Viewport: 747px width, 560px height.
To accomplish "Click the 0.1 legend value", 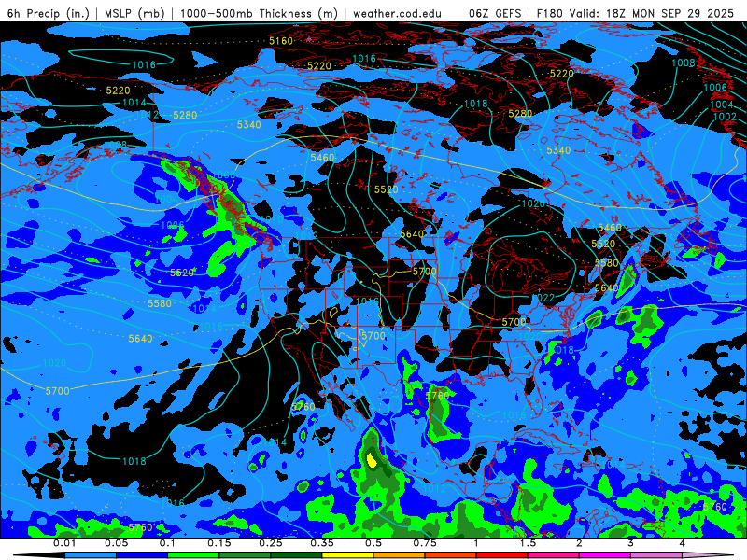I will click(168, 543).
